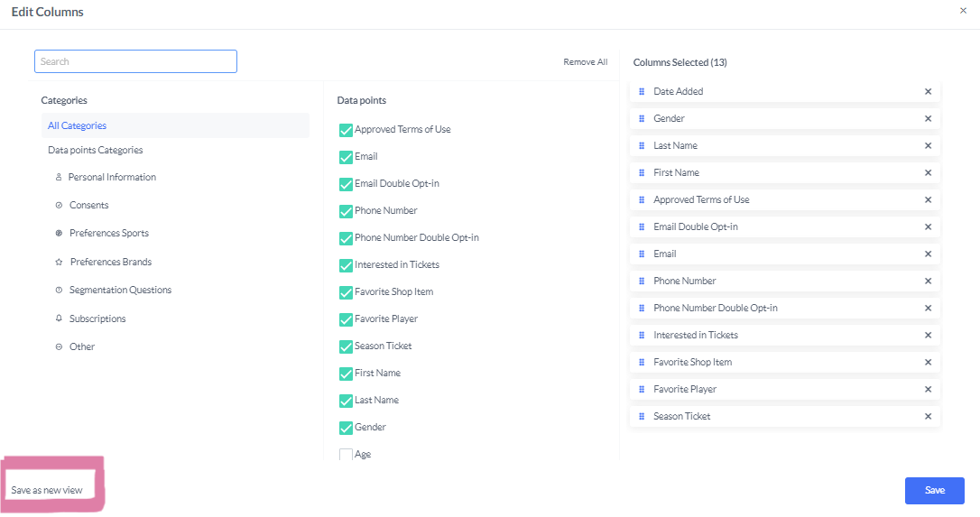Select the Consents category

[x=88, y=206]
